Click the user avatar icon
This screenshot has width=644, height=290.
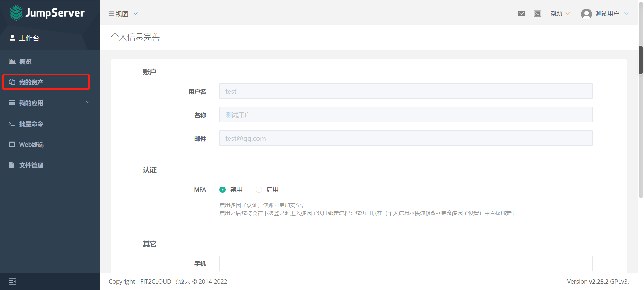(x=586, y=14)
